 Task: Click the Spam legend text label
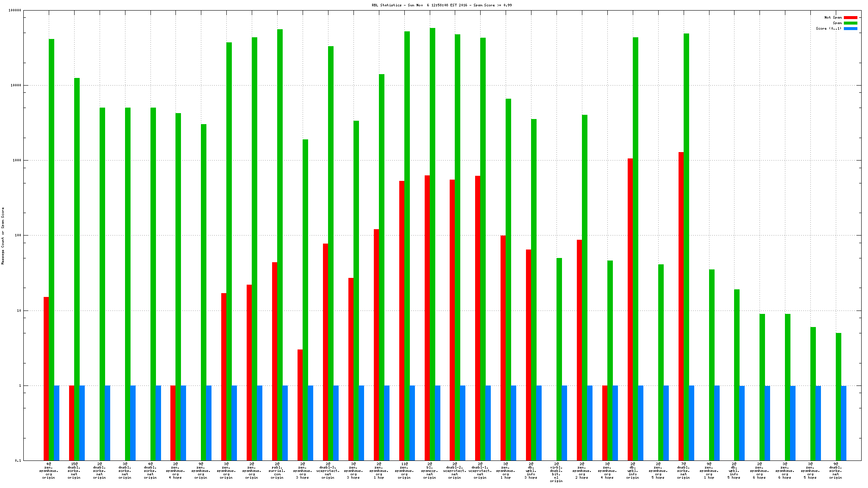[837, 23]
